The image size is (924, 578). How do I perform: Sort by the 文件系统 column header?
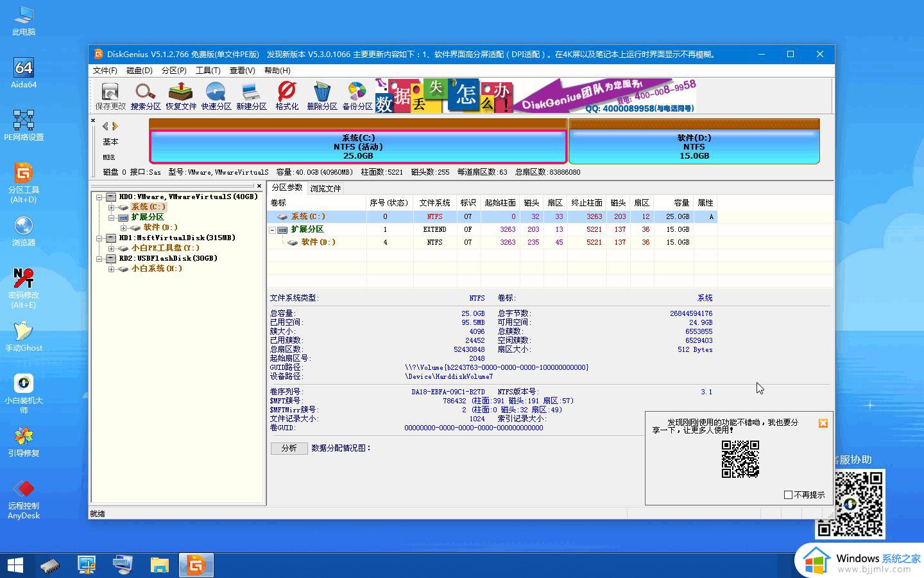(435, 203)
